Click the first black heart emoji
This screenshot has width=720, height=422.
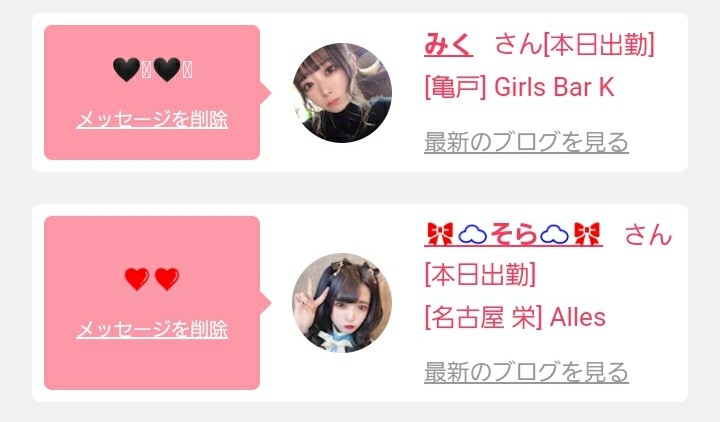[126, 70]
